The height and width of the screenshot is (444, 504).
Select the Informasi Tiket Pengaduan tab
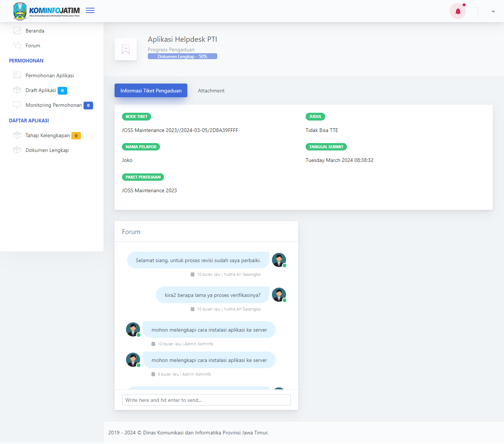151,91
